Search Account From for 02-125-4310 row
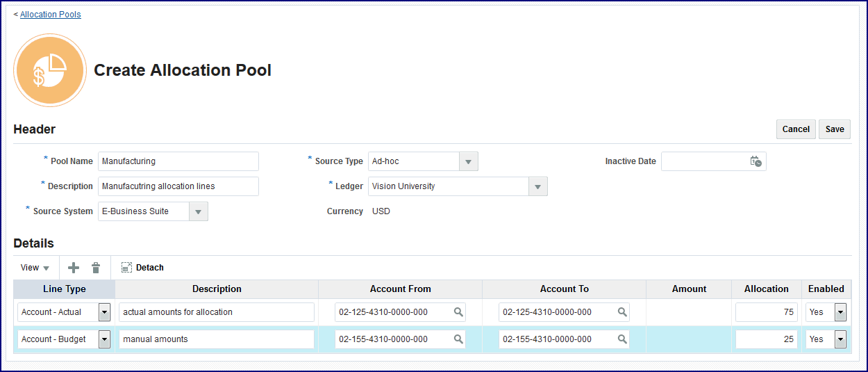 click(458, 312)
